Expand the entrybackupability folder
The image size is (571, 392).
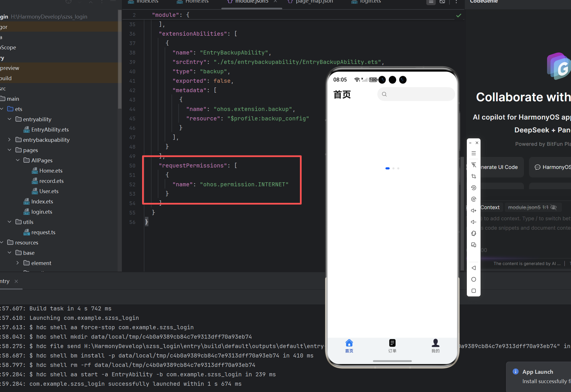pyautogui.click(x=9, y=140)
